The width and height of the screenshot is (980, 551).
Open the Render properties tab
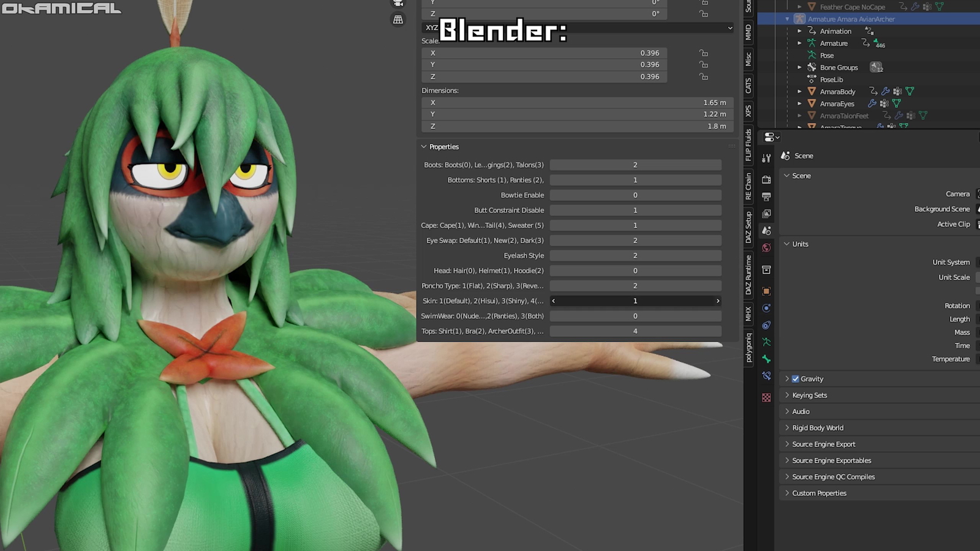[x=766, y=179]
